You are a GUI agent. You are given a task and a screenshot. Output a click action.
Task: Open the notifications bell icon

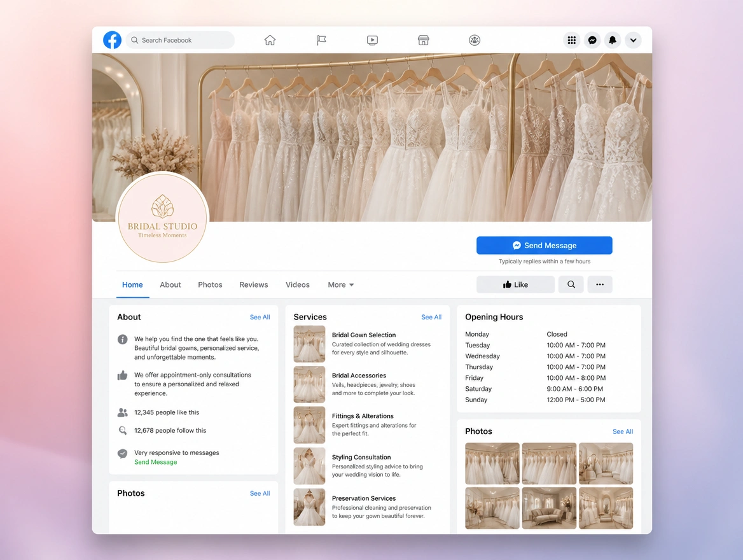[613, 40]
